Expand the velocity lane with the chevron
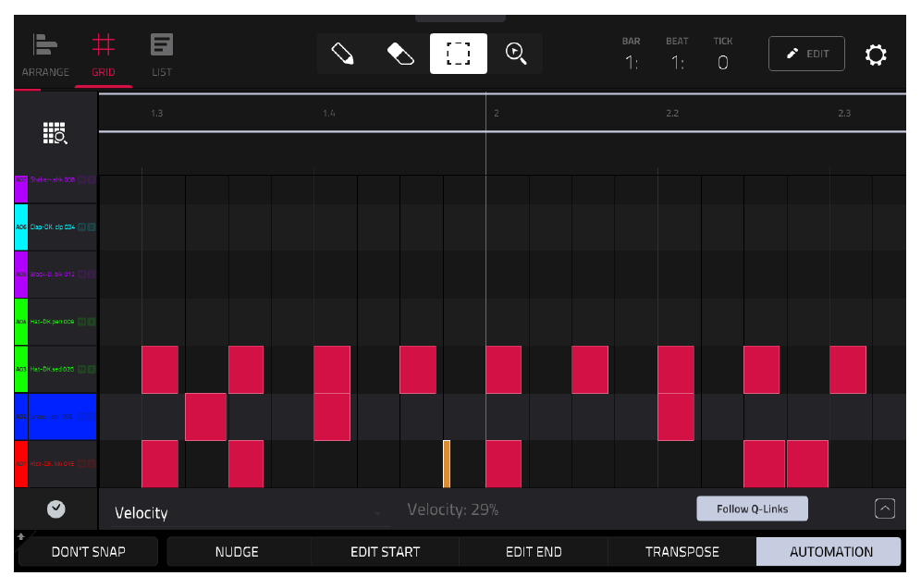The width and height of the screenshot is (921, 588). (x=885, y=508)
